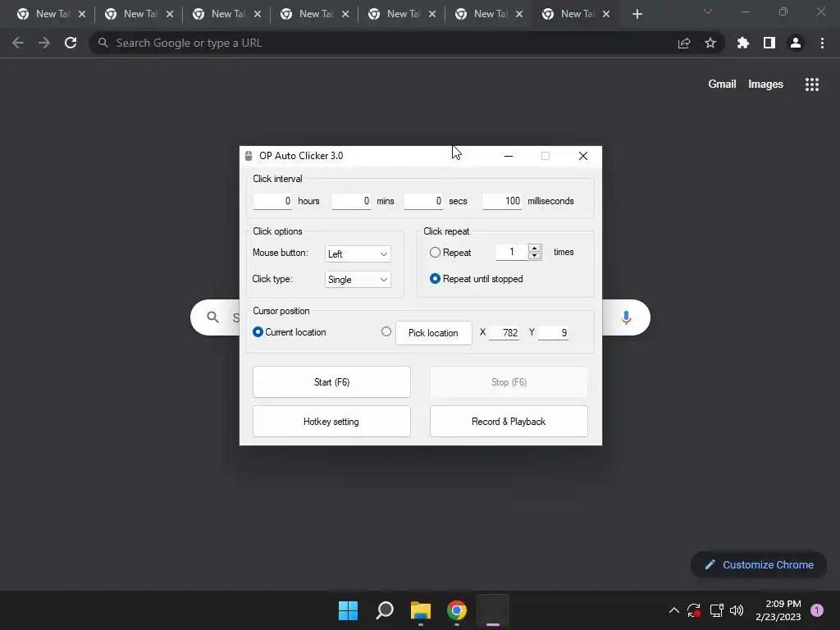
Task: Click the Start (F6) button
Action: [x=331, y=382]
